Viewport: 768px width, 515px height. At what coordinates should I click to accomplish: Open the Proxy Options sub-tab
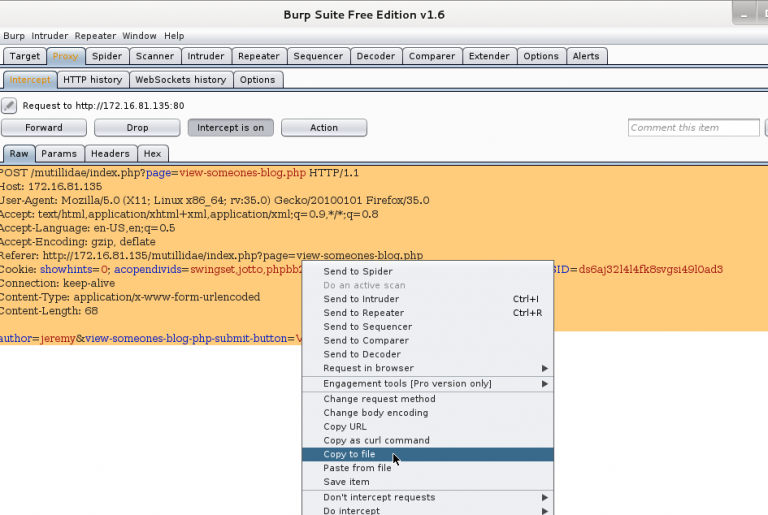258,80
